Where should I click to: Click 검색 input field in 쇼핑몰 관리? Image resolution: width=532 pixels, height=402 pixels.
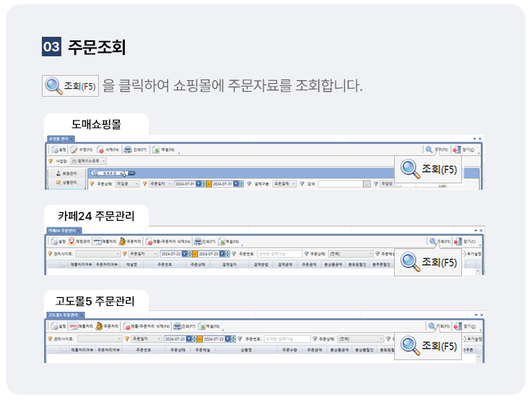tap(341, 184)
